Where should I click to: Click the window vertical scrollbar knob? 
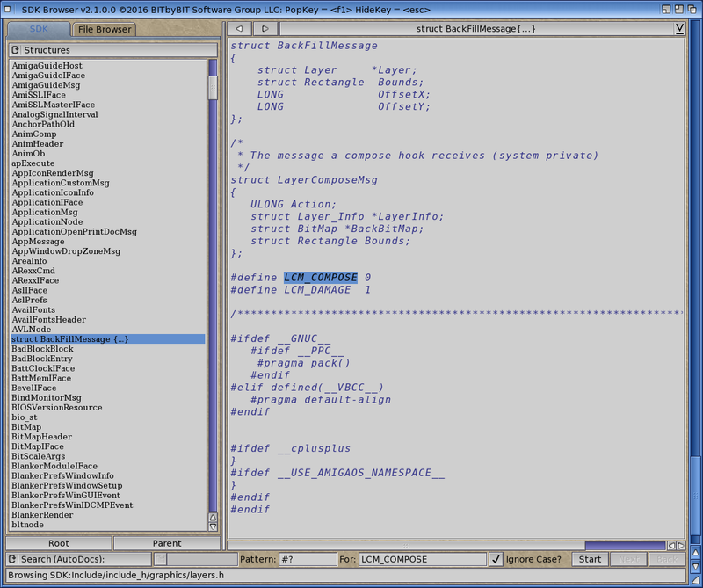pos(695,495)
